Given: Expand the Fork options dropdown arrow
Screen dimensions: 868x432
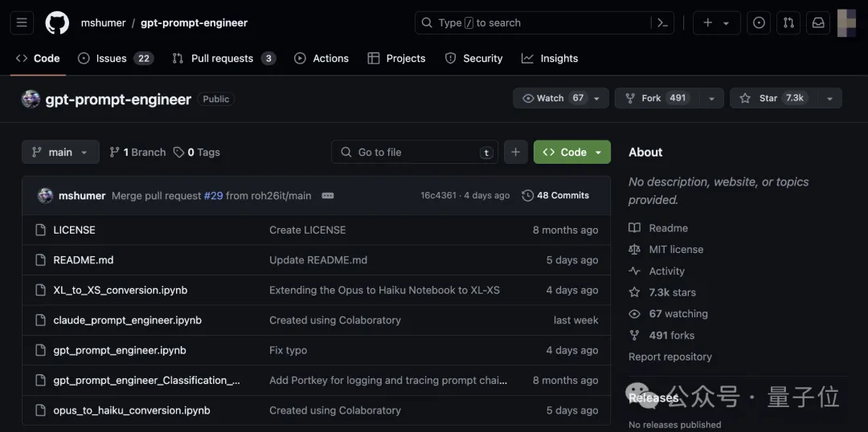Looking at the screenshot, I should tap(711, 98).
